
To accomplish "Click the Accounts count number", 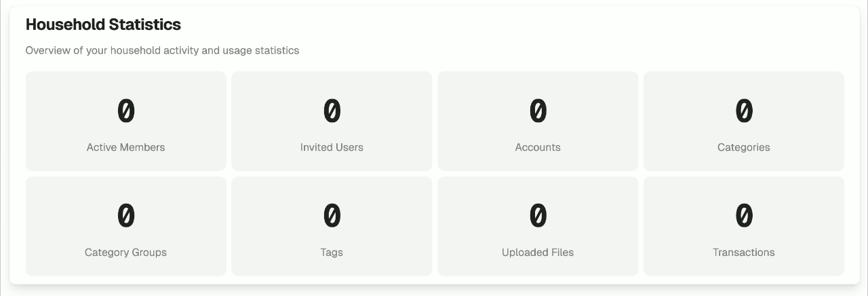I will pyautogui.click(x=538, y=111).
